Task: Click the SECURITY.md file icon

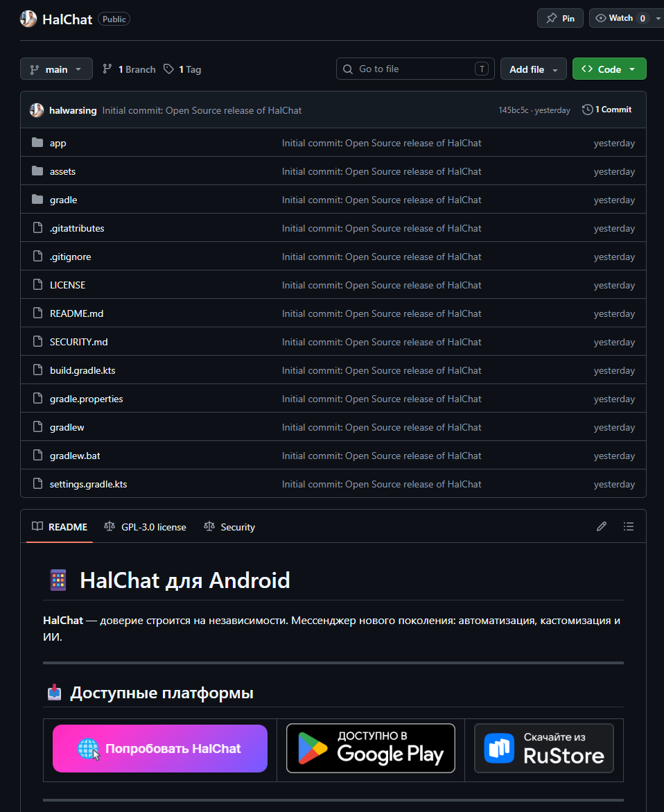Action: [x=37, y=342]
